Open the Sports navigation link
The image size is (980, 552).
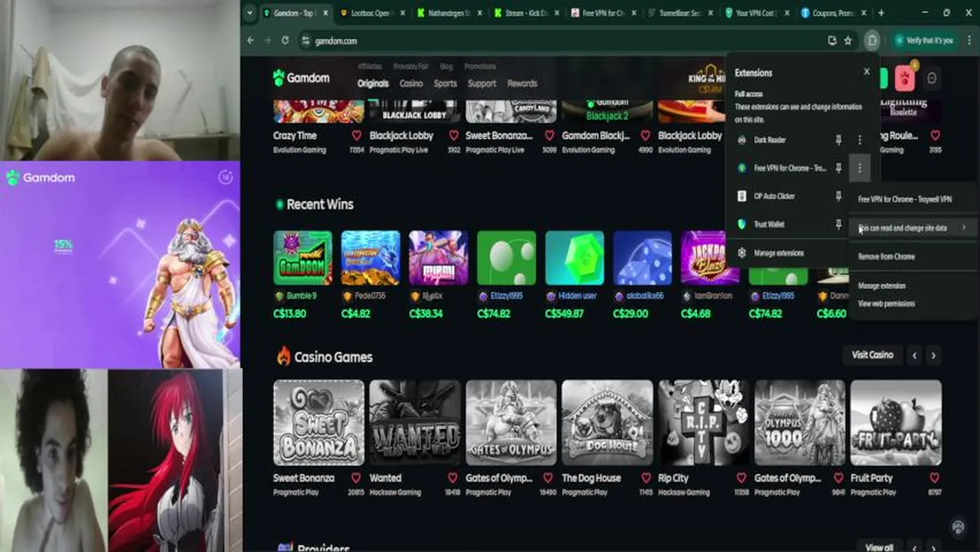(x=445, y=84)
